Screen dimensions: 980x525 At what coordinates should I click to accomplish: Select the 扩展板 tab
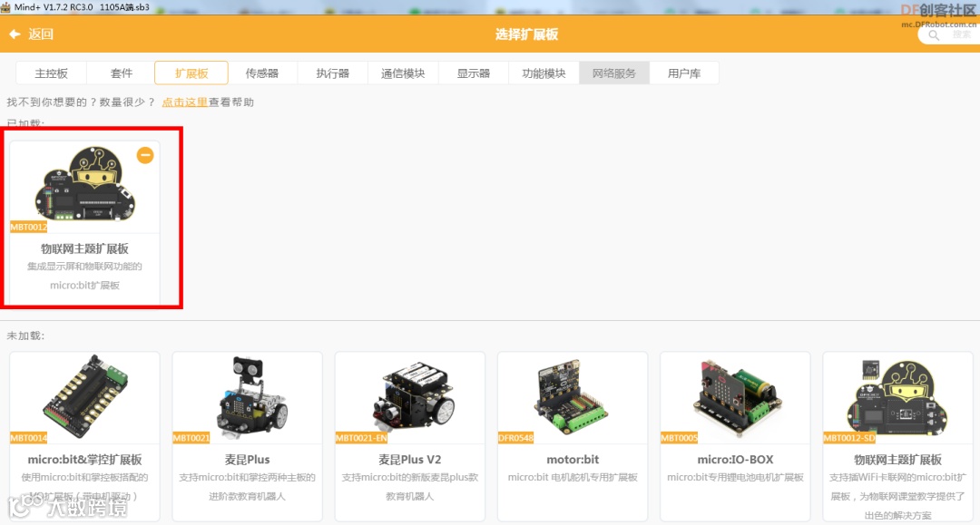pyautogui.click(x=191, y=73)
